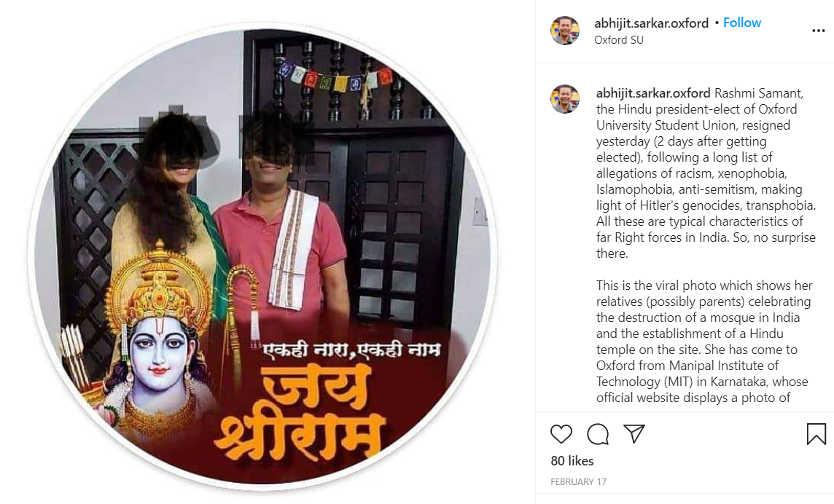This screenshot has height=504, width=834.
Task: Open the caption's profile picture avatar
Action: pyautogui.click(x=565, y=99)
